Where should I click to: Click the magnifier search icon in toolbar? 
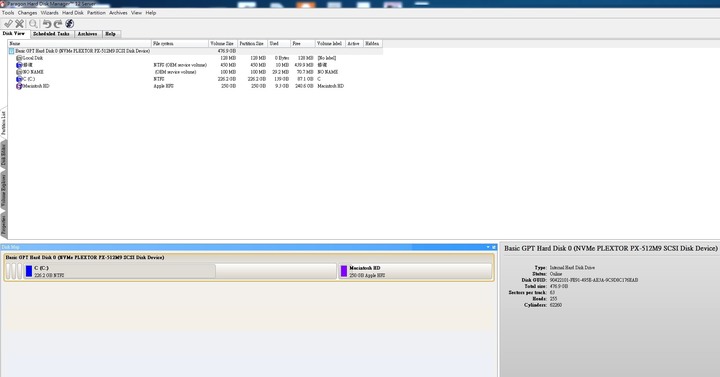tap(33, 23)
